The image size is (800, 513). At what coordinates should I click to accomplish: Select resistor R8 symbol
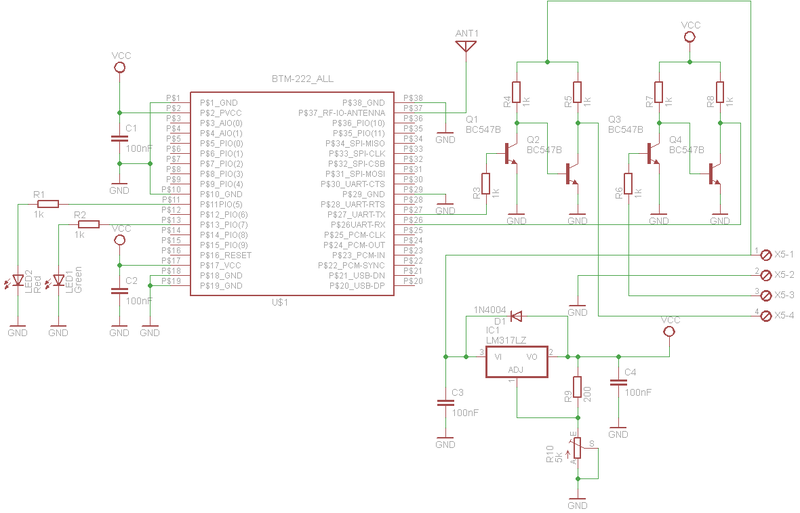click(720, 92)
